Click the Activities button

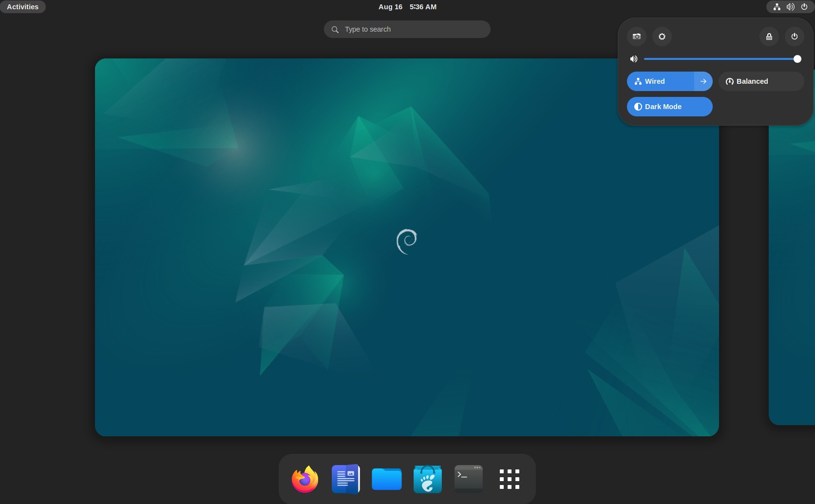click(23, 7)
